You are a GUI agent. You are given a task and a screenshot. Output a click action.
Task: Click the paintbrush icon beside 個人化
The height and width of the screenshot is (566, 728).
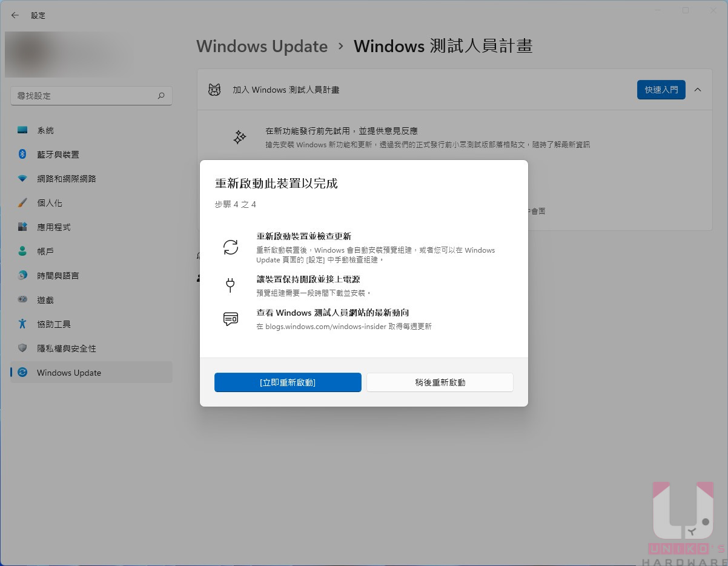tap(22, 203)
